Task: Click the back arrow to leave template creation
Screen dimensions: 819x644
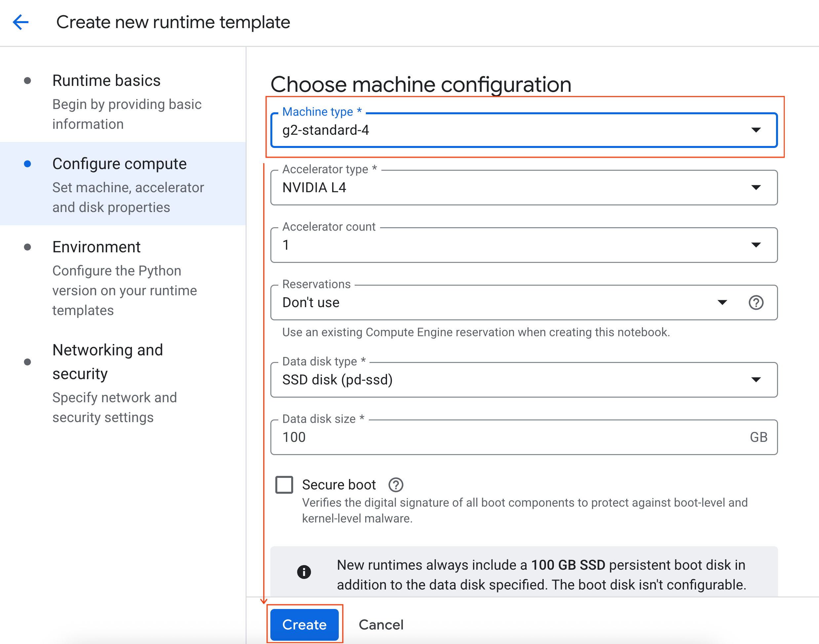Action: point(21,22)
